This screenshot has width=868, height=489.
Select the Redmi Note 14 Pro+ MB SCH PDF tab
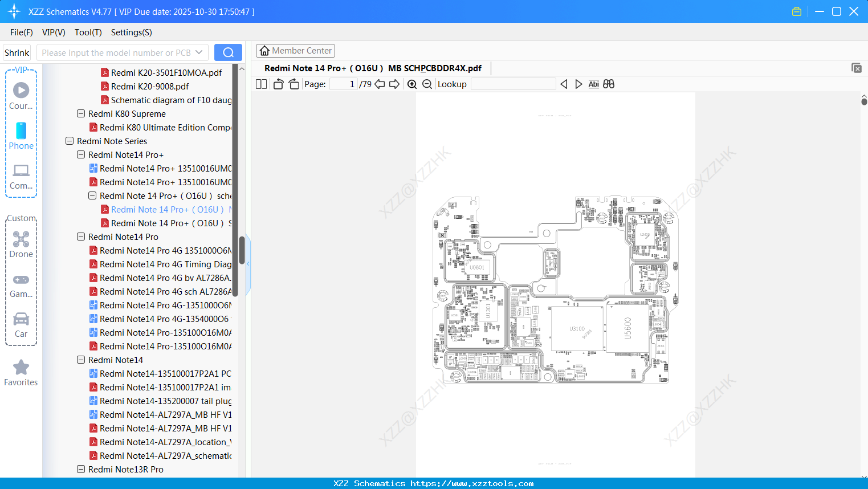pos(373,68)
